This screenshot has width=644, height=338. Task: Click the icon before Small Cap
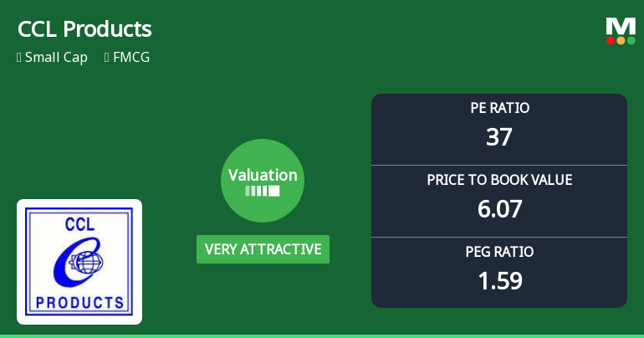pos(19,58)
